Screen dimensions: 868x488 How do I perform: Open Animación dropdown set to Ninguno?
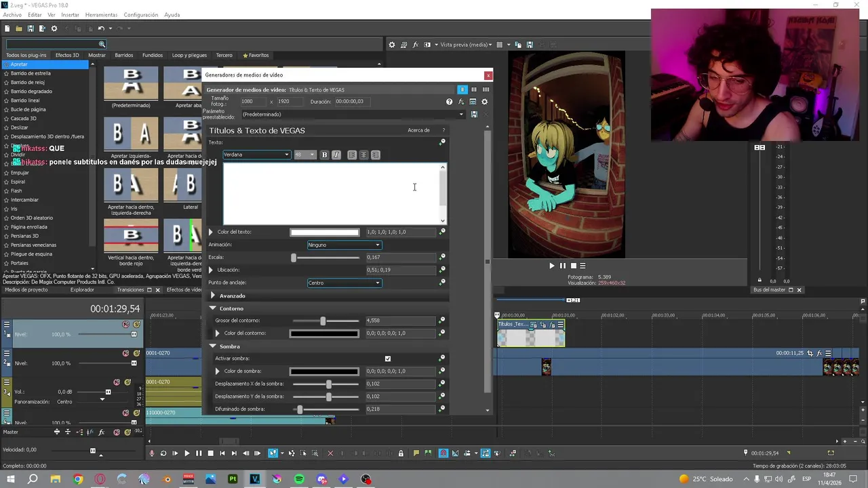pyautogui.click(x=344, y=245)
